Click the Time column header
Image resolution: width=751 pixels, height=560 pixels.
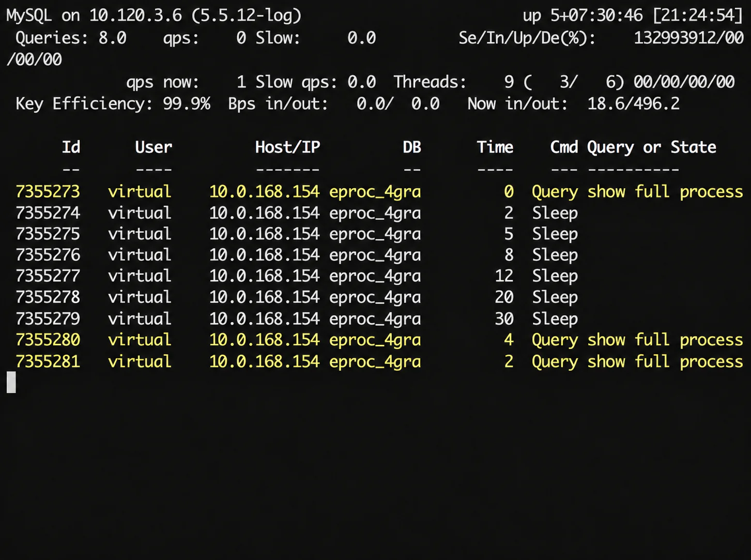(x=495, y=147)
